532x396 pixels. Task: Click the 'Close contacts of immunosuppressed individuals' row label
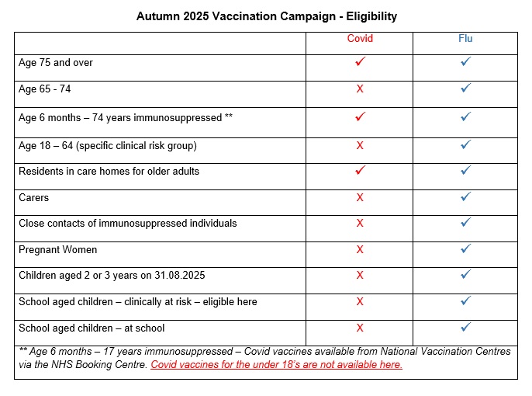click(x=127, y=223)
